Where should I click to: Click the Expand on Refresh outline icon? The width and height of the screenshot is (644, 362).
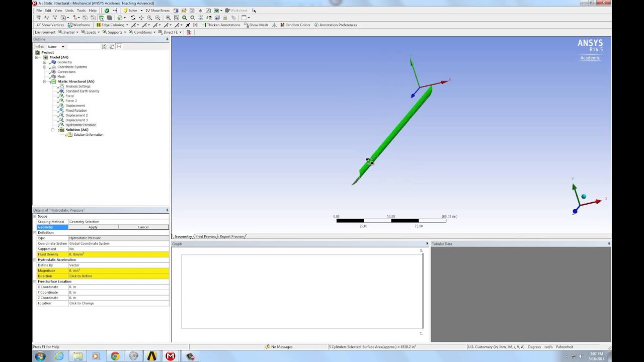coord(119,46)
